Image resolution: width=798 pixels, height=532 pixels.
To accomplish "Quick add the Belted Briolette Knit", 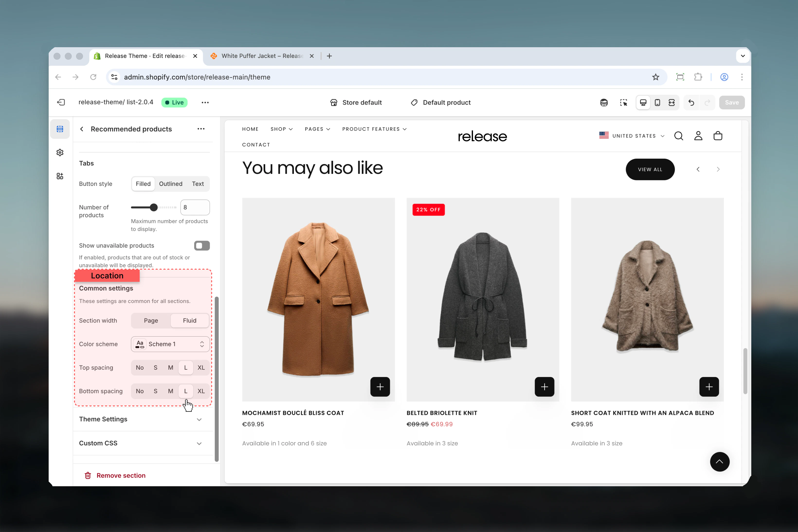I will pos(545,387).
